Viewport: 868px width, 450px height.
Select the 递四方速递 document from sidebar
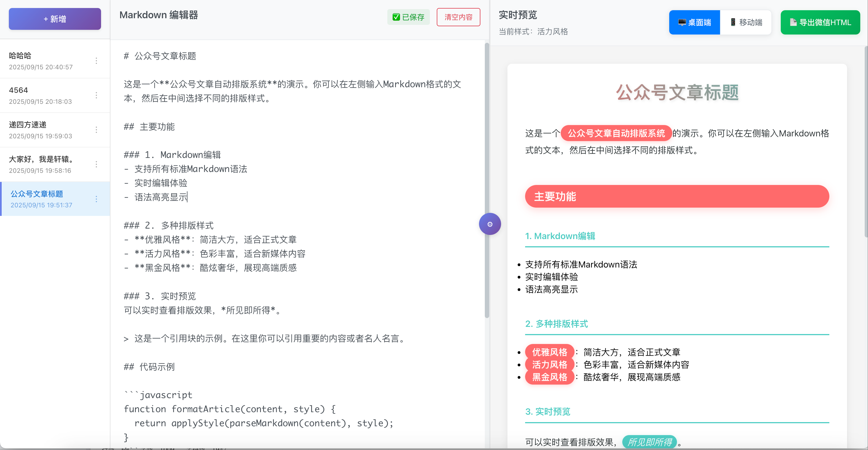[44, 130]
